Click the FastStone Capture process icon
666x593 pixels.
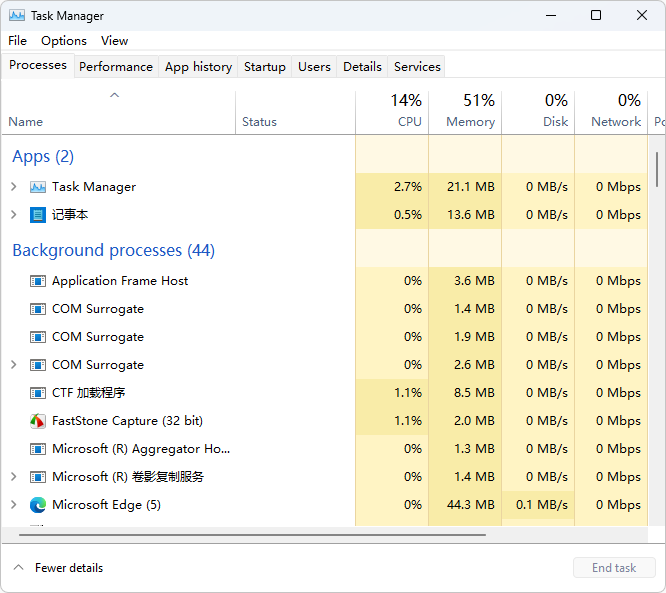[38, 421]
